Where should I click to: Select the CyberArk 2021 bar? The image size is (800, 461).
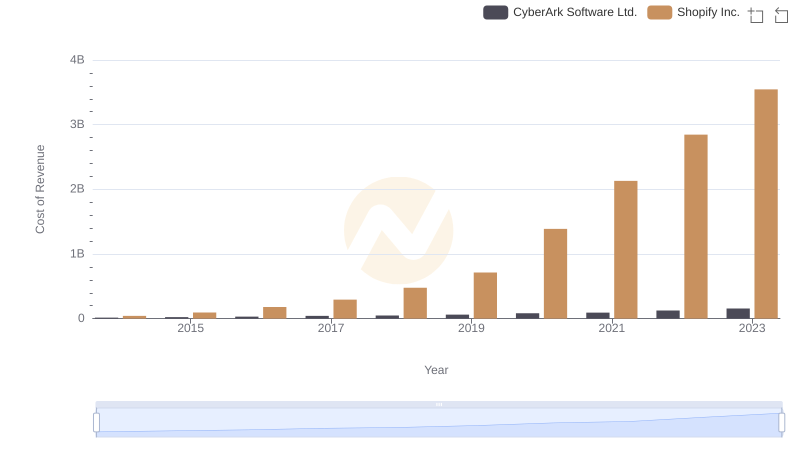(598, 316)
